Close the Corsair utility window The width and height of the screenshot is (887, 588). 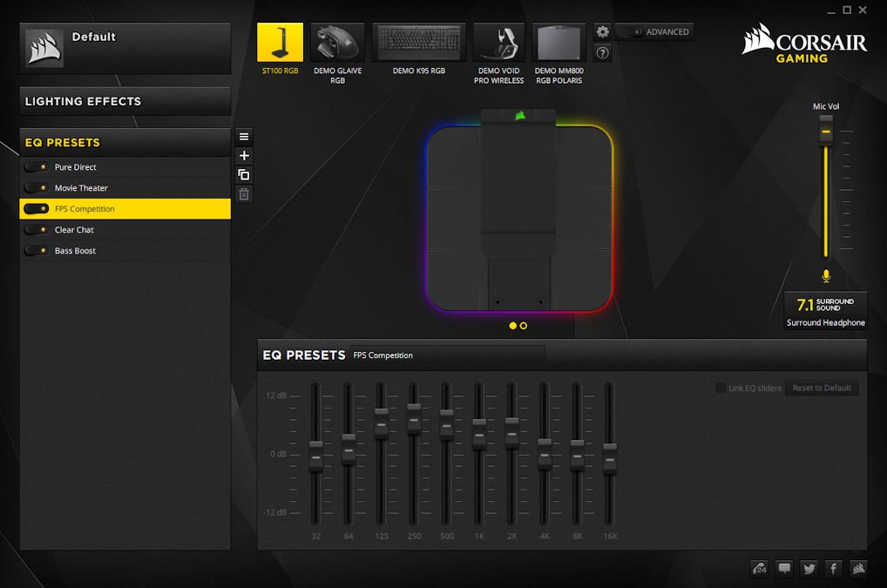click(x=863, y=10)
